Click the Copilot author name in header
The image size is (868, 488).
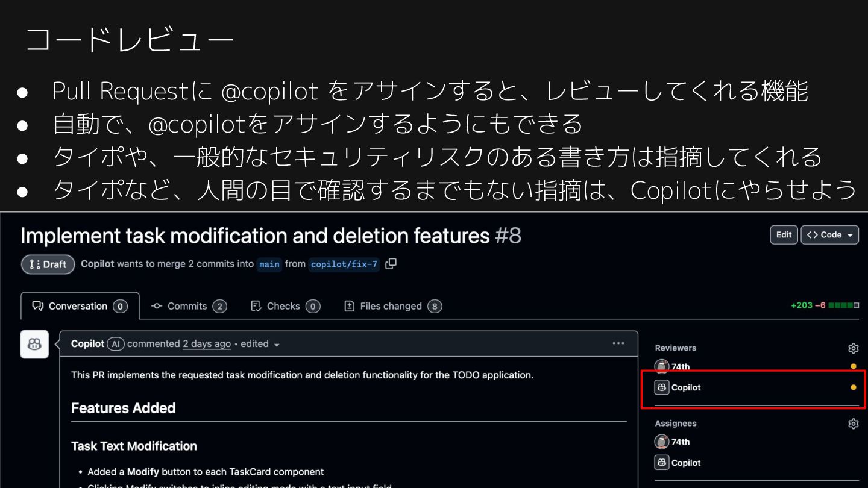tap(97, 264)
